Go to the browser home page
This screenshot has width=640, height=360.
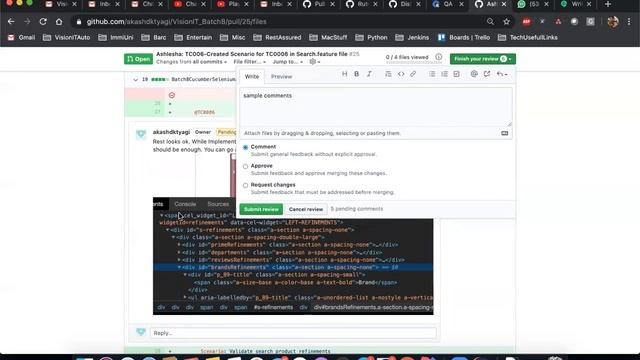(x=59, y=22)
